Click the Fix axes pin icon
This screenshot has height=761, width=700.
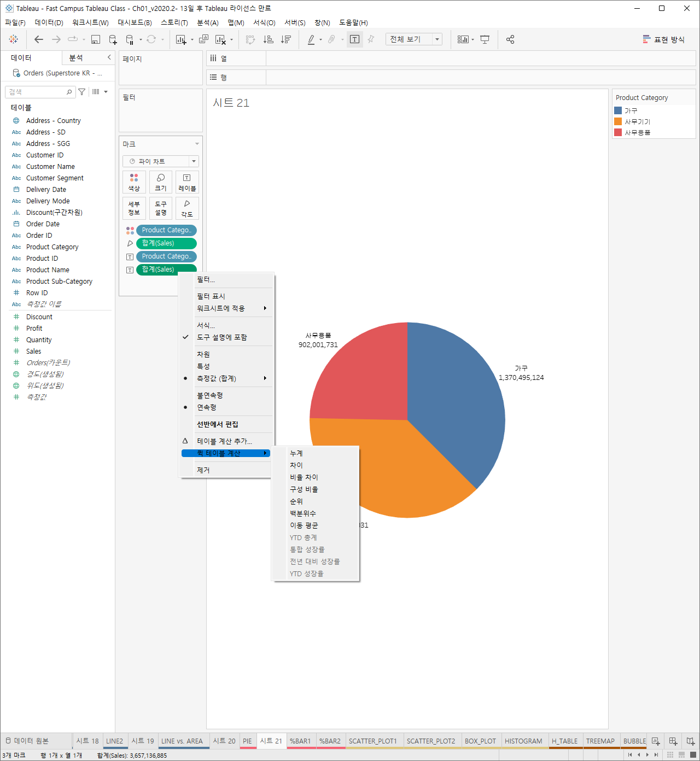click(371, 39)
